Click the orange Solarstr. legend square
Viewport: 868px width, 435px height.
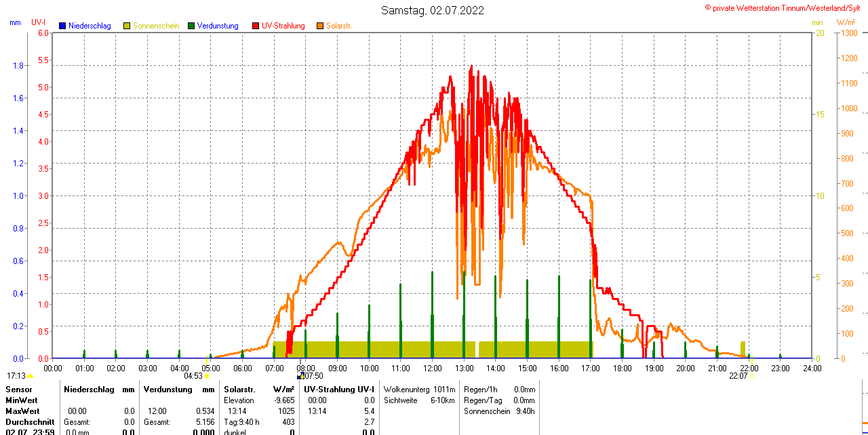320,26
